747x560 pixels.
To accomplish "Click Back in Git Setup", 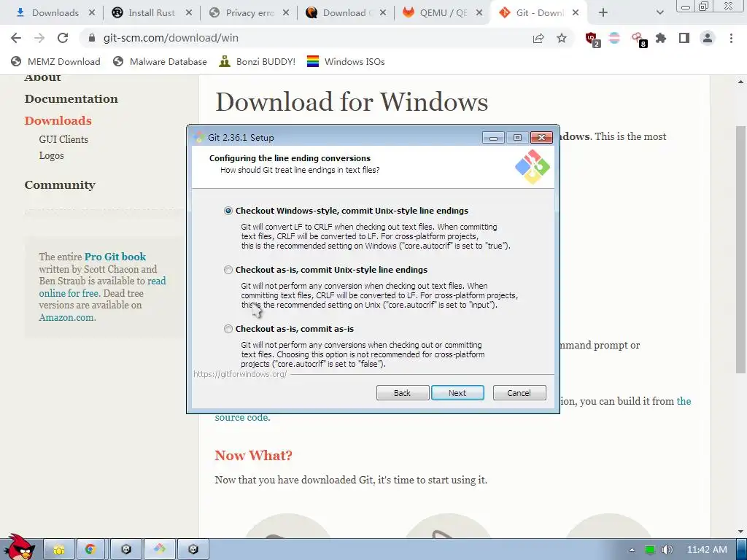I will [403, 393].
